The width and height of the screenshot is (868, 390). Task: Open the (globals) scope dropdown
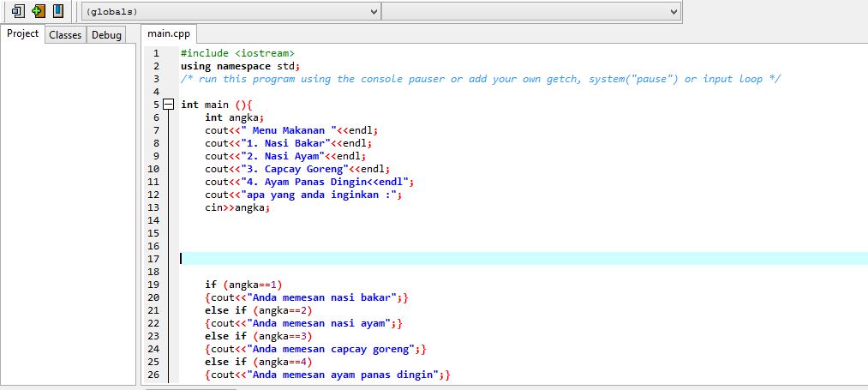[x=230, y=11]
